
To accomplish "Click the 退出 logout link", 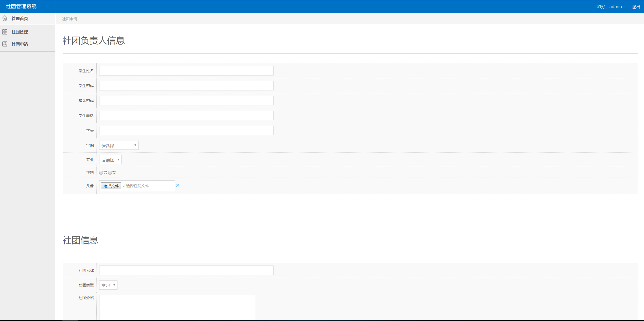I will 636,7.
